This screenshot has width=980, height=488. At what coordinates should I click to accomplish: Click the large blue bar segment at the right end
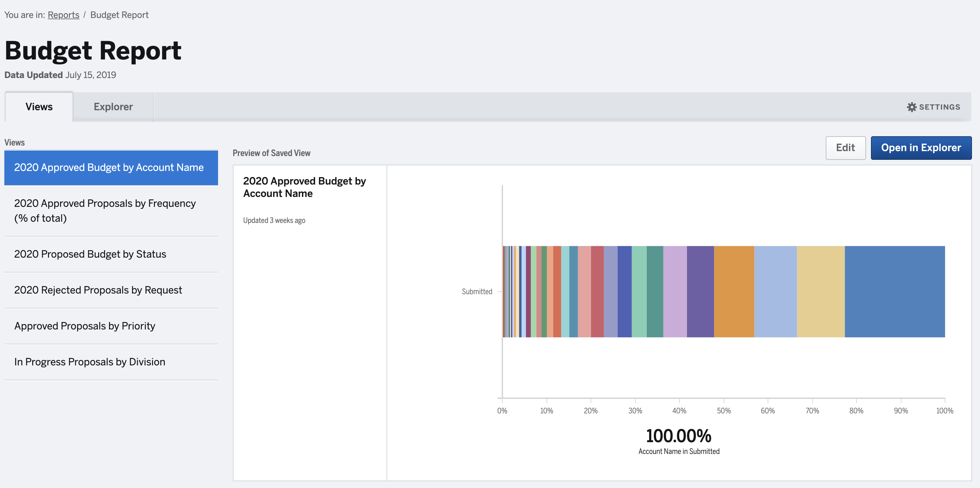pos(895,291)
